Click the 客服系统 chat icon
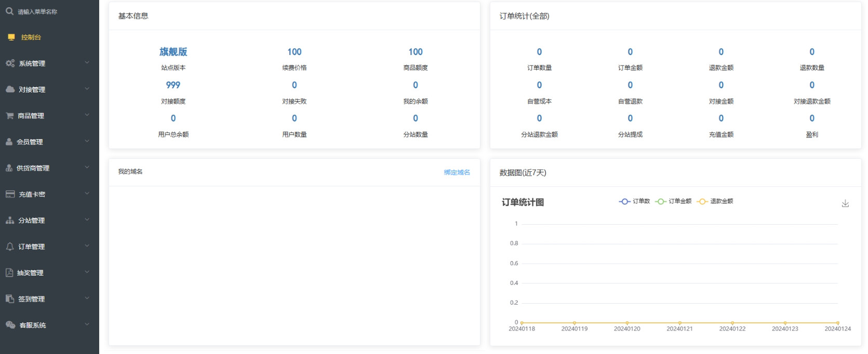The width and height of the screenshot is (868, 354). [10, 325]
